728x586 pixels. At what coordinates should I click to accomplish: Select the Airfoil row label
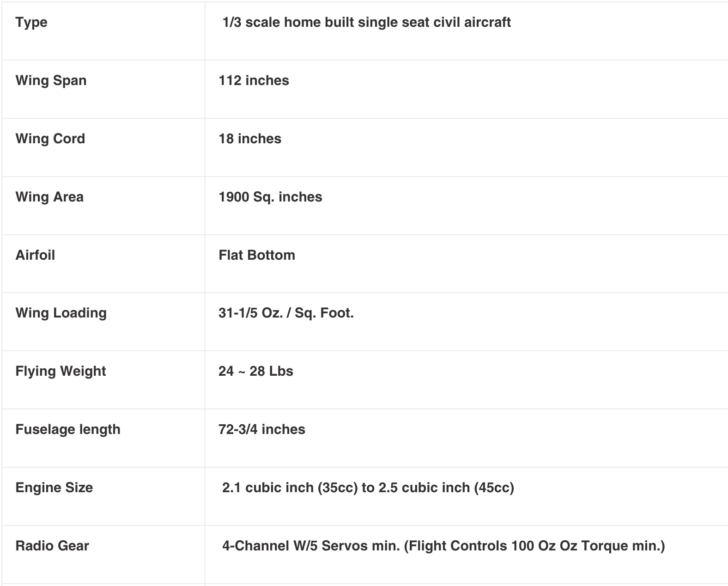coord(35,255)
